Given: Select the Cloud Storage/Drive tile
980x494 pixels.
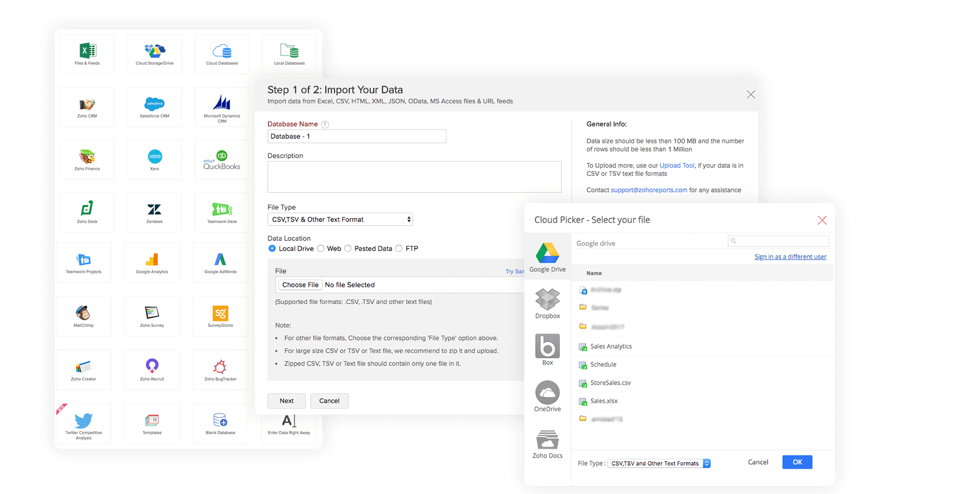Looking at the screenshot, I should pos(155,54).
